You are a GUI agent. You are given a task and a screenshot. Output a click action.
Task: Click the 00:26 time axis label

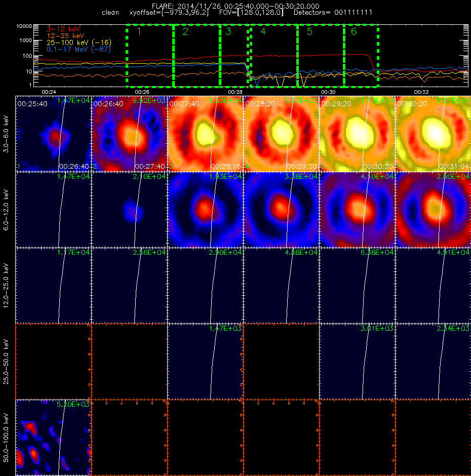(142, 92)
